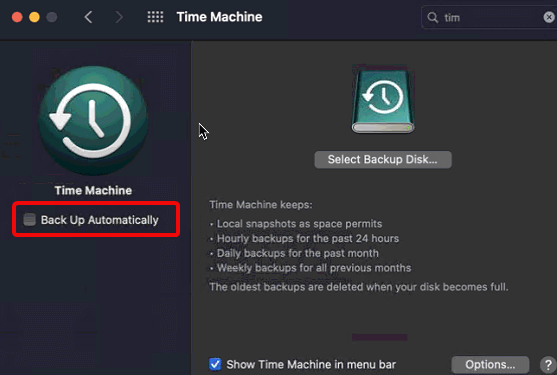Click the green backup disk drive icon

click(383, 102)
